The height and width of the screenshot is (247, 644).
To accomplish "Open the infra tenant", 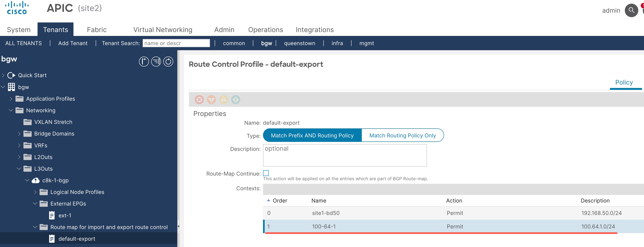I will tap(337, 43).
